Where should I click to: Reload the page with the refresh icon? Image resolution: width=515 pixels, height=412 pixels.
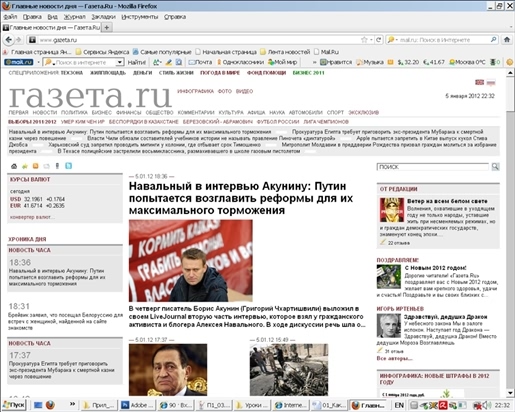pos(379,40)
